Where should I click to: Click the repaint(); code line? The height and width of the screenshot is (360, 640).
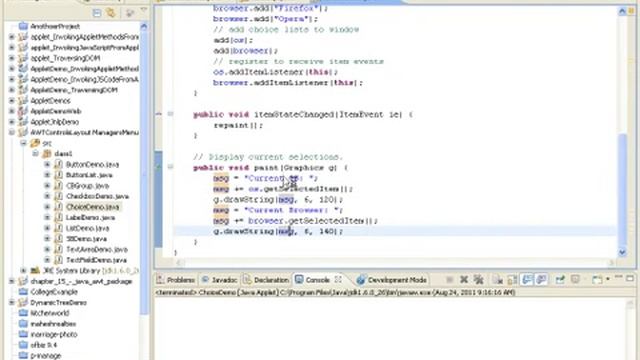[x=238, y=125]
